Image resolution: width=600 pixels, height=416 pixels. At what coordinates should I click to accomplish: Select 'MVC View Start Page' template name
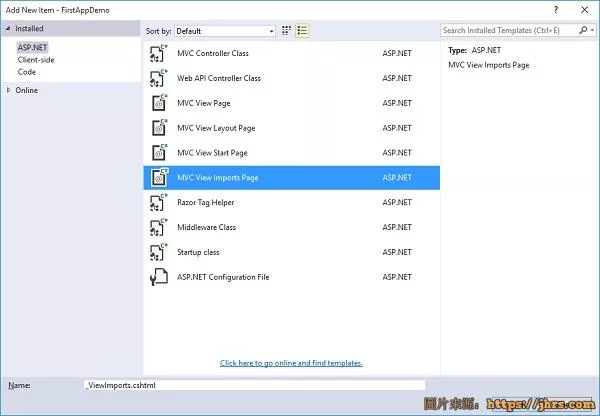click(212, 153)
